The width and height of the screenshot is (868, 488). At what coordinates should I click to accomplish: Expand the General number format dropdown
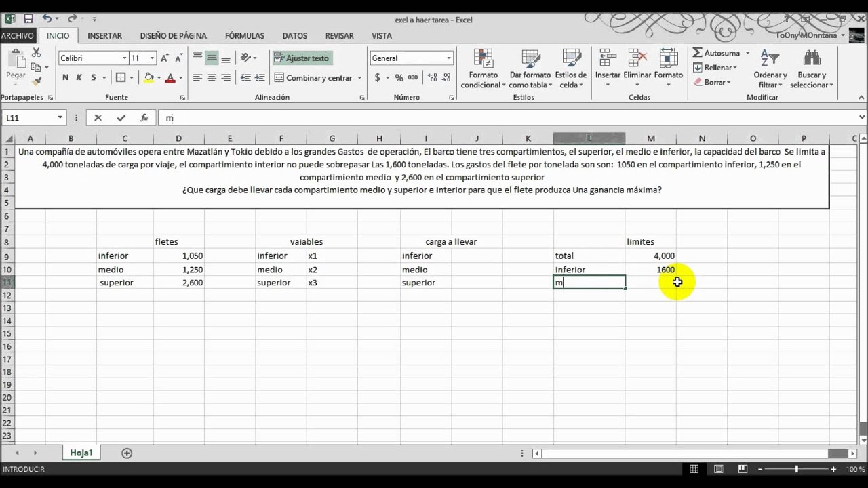coord(448,58)
